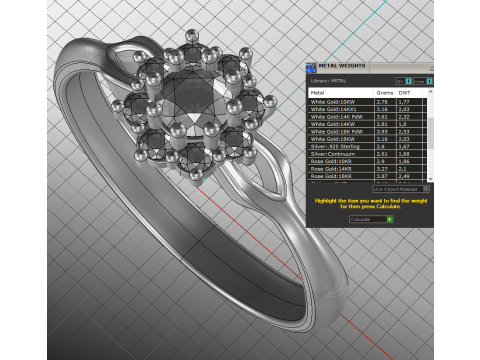Screen dimensions: 480x360
Task: Toggle the SV library button
Action: (404, 81)
